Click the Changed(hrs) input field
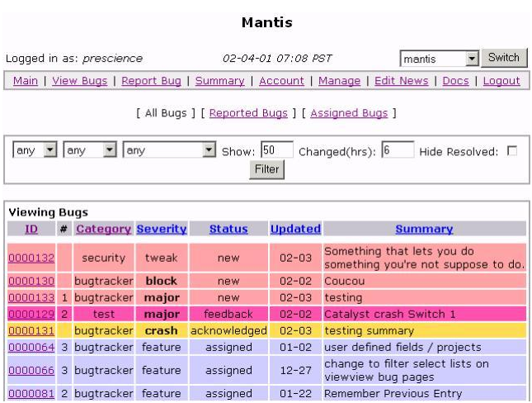This screenshot has height=403, width=532. [x=398, y=149]
